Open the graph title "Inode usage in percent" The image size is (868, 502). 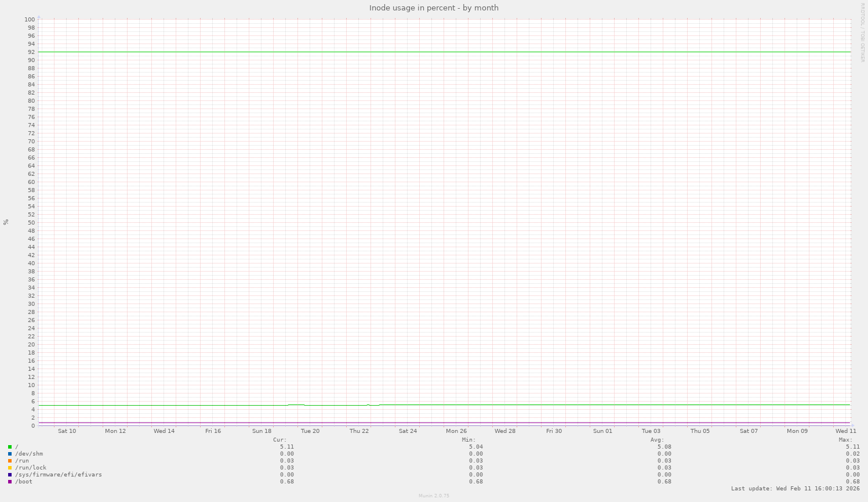[x=434, y=8]
